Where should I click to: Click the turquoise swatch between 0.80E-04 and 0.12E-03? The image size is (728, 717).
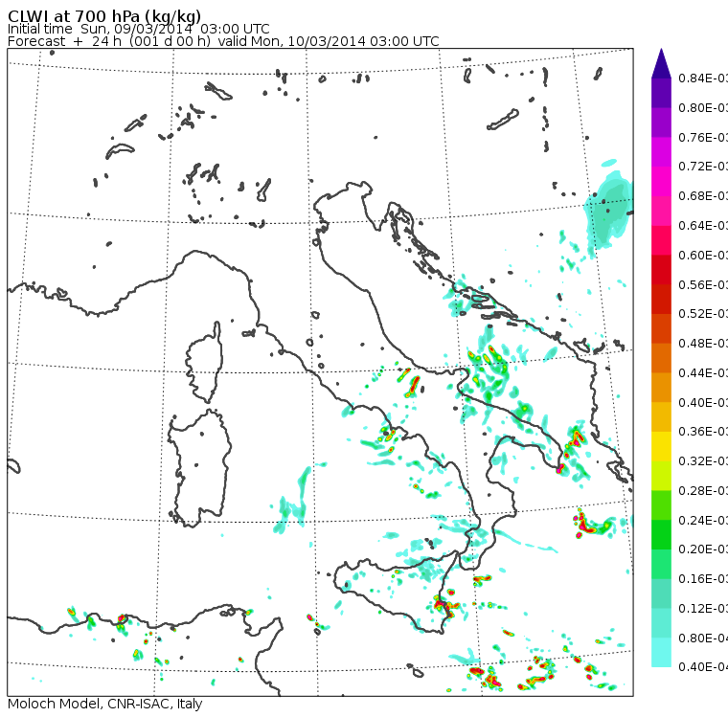point(661,623)
